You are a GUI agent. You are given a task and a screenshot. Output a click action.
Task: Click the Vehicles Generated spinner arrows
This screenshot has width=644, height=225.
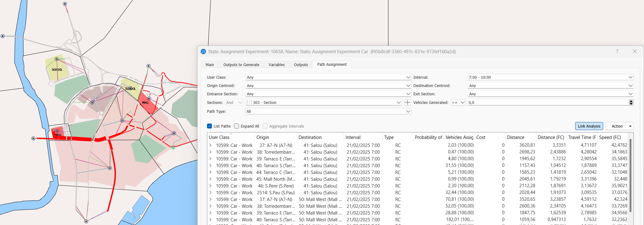click(x=631, y=102)
